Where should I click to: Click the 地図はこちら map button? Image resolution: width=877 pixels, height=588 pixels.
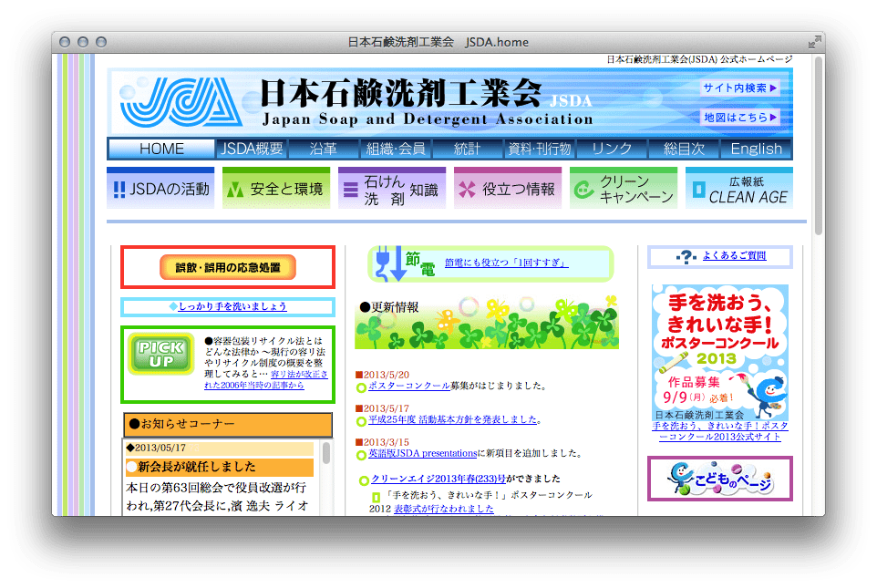click(739, 117)
